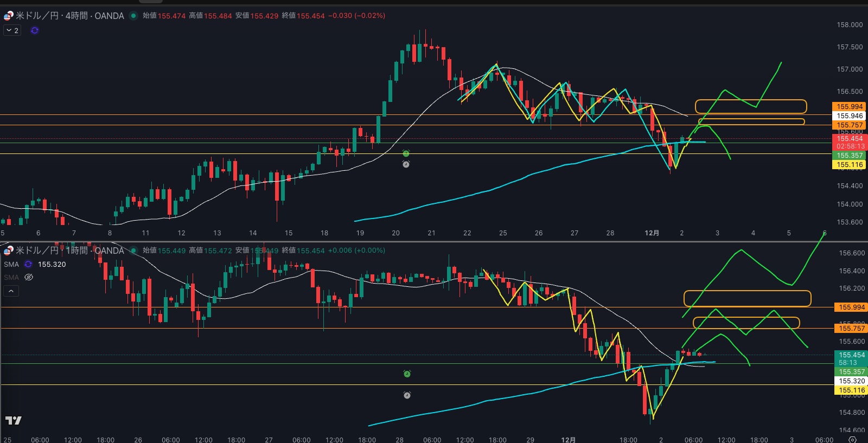Toggle the green market status dot on 4-hour chart
This screenshot has height=443, width=868.
133,16
